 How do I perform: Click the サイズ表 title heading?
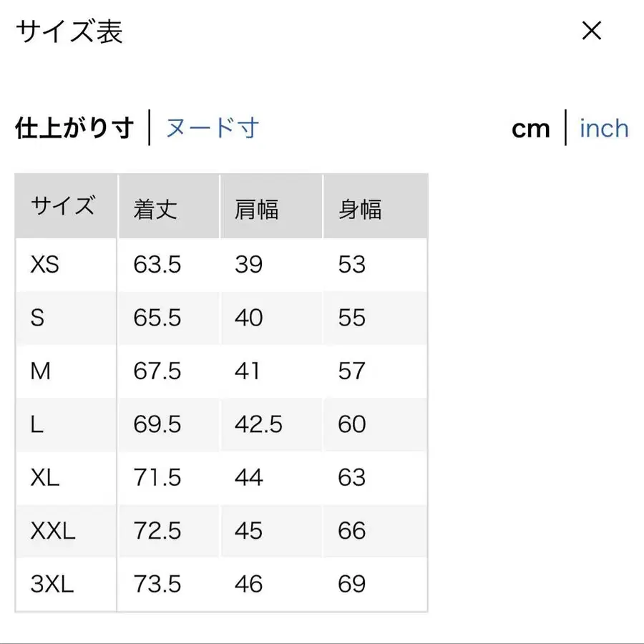[x=69, y=32]
